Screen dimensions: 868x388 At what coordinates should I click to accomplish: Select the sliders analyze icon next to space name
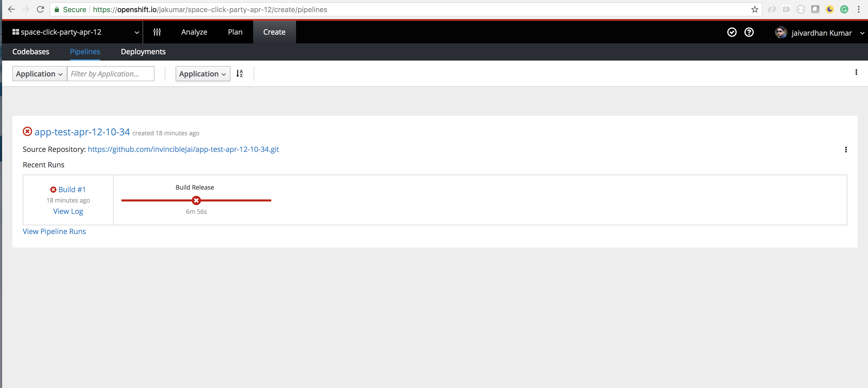click(157, 32)
